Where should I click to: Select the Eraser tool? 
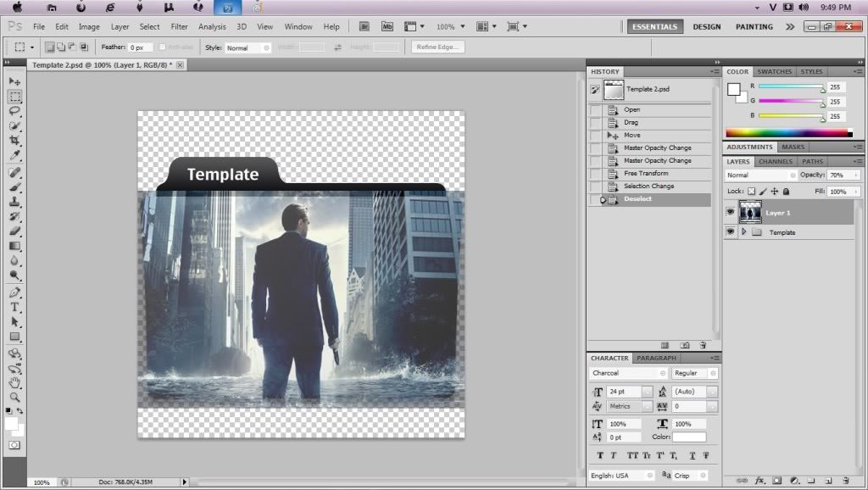14,231
